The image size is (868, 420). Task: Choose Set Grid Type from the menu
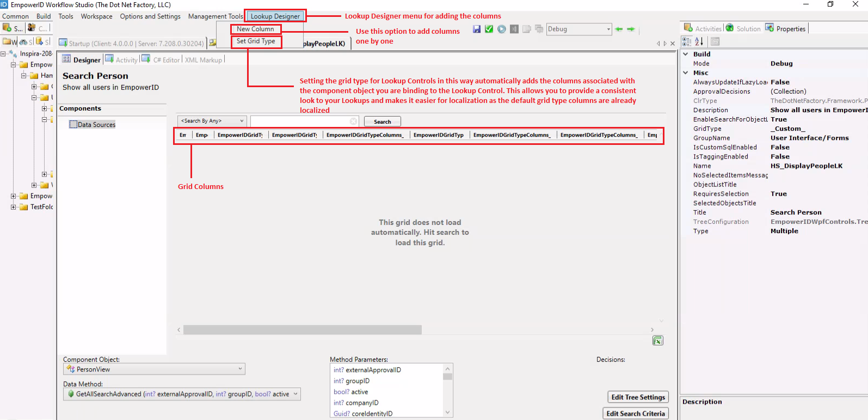[x=256, y=41]
